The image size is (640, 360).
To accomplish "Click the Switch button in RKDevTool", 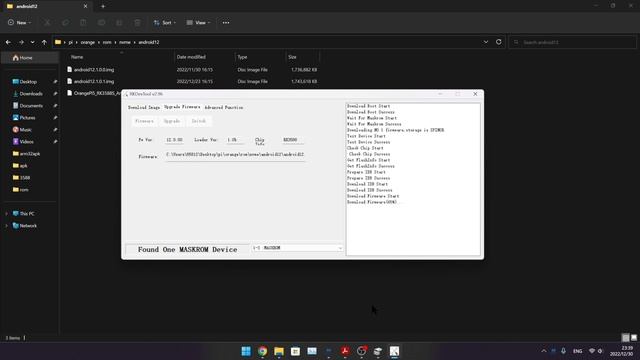I will click(x=199, y=121).
